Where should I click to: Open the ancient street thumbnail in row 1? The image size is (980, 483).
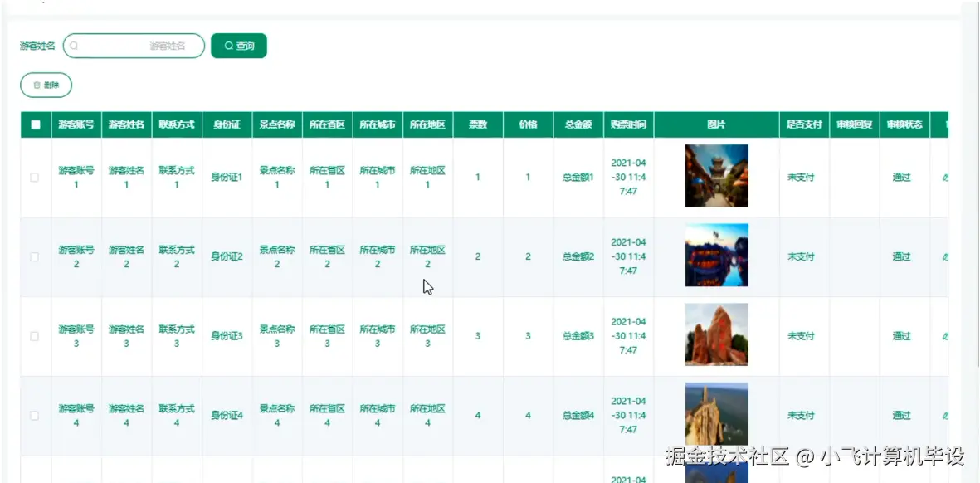[716, 176]
